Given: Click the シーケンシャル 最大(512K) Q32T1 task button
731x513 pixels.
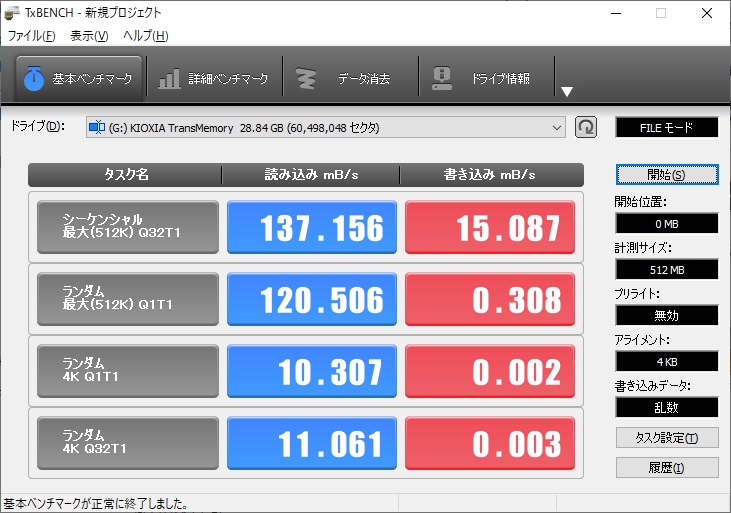Looking at the screenshot, I should (x=128, y=227).
